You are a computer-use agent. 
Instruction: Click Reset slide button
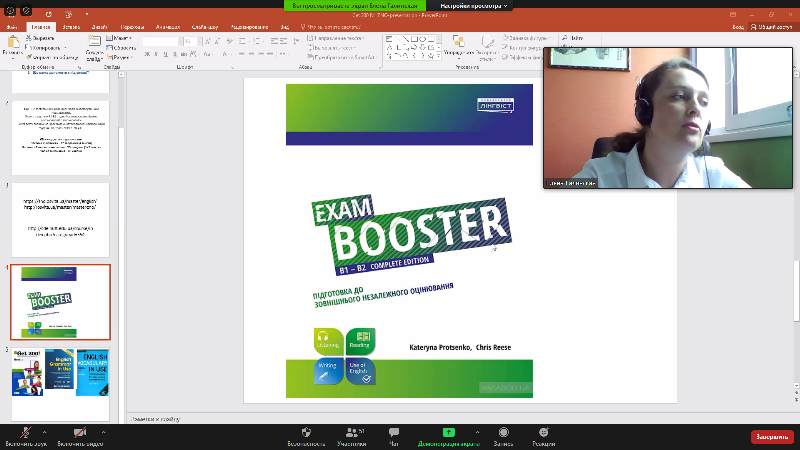pos(121,48)
